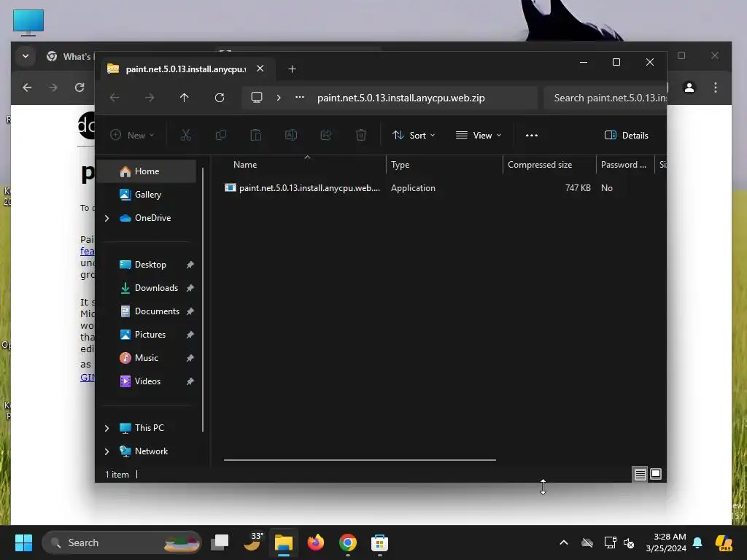The height and width of the screenshot is (560, 747).
Task: Open Desktop quick access folder
Action: click(x=150, y=265)
